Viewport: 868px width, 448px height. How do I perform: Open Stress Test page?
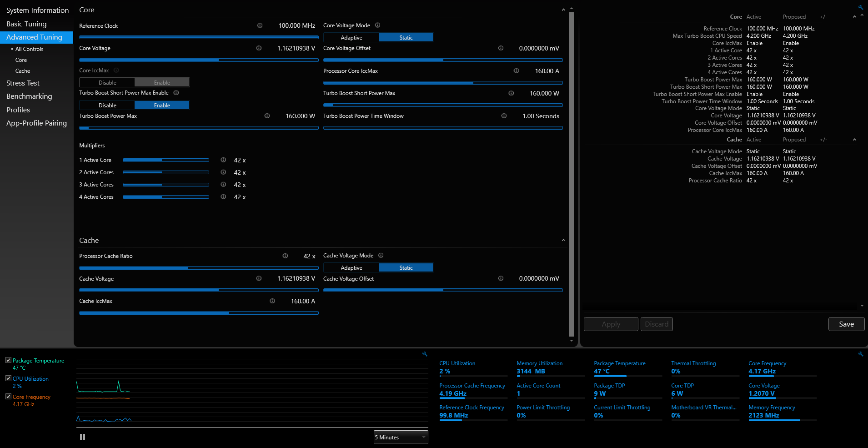pos(23,83)
